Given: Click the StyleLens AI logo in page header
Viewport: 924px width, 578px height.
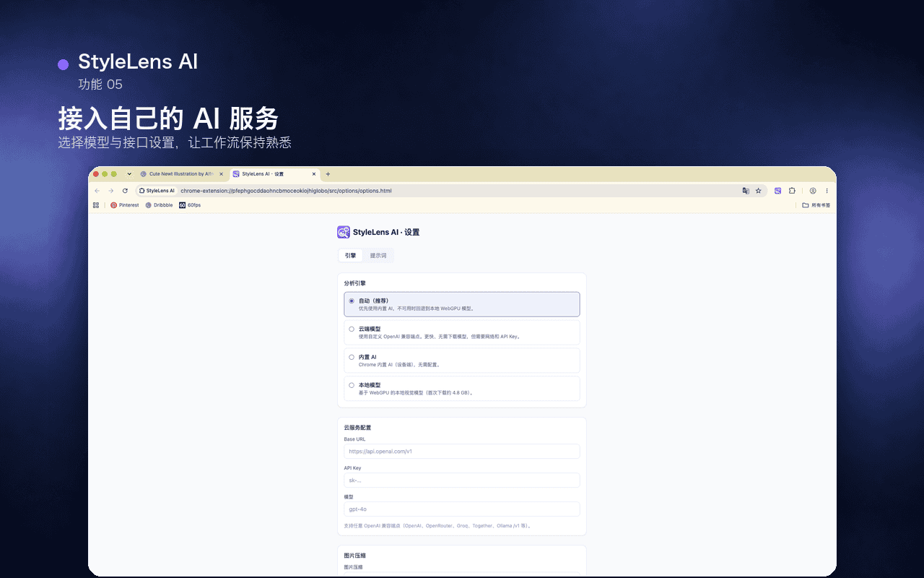Looking at the screenshot, I should tap(344, 232).
